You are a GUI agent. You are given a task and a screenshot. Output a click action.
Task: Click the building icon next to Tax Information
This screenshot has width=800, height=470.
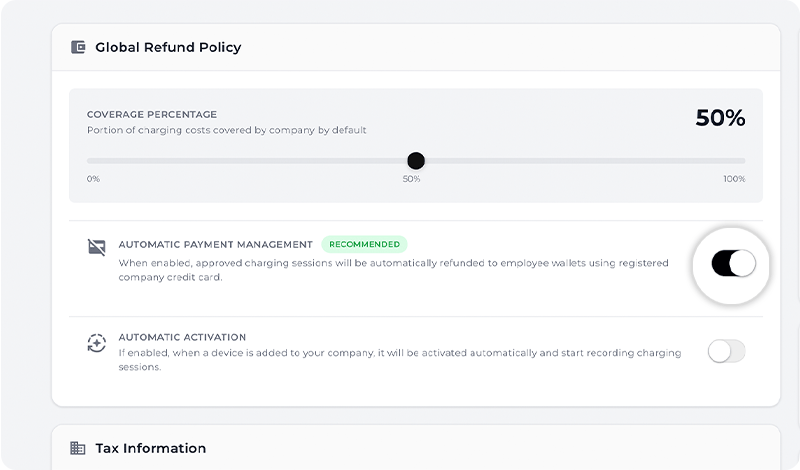point(78,448)
